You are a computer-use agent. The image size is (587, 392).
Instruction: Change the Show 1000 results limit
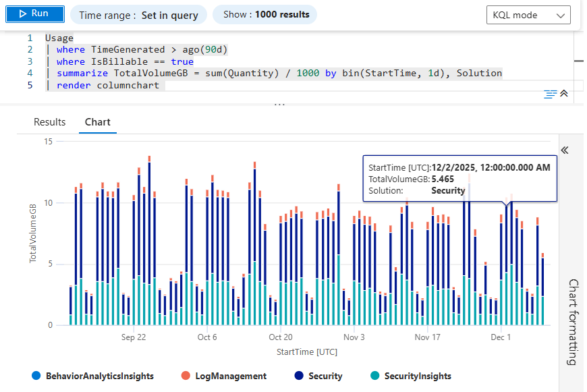click(265, 15)
